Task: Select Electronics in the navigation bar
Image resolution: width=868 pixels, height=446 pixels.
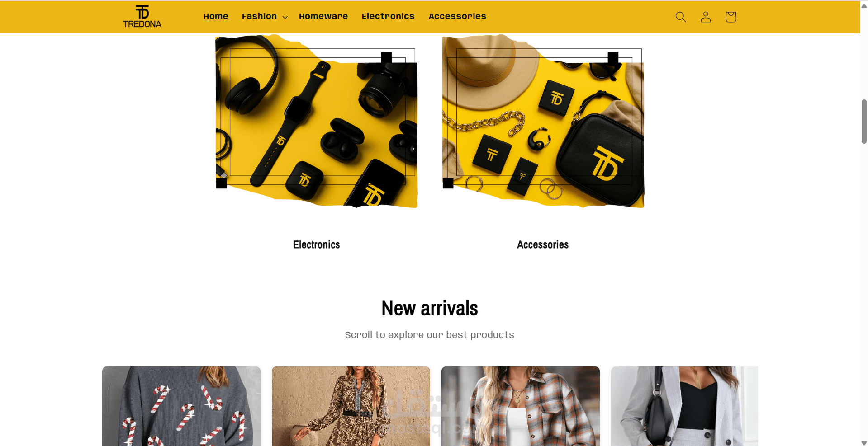Action: [388, 16]
